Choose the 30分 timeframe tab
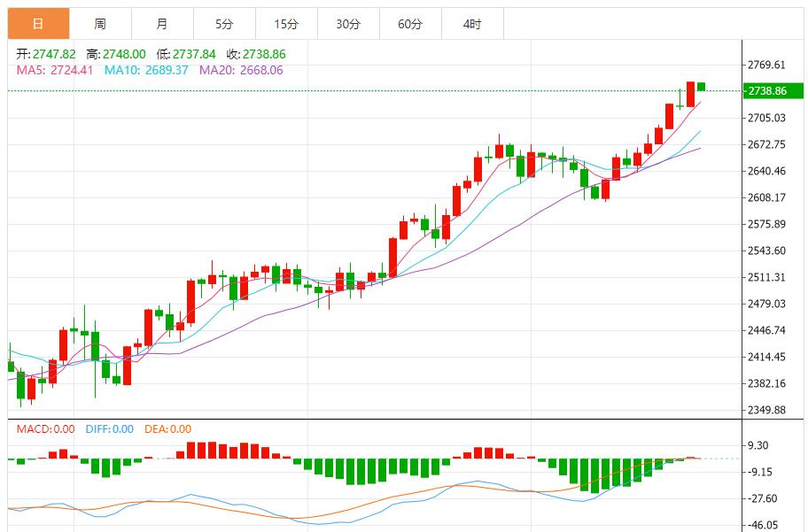 coord(348,24)
